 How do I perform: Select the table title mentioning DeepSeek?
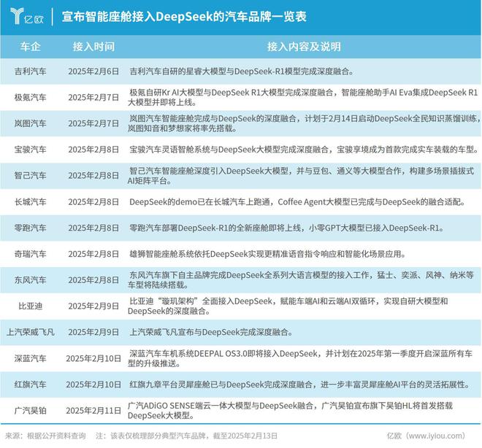click(x=184, y=17)
